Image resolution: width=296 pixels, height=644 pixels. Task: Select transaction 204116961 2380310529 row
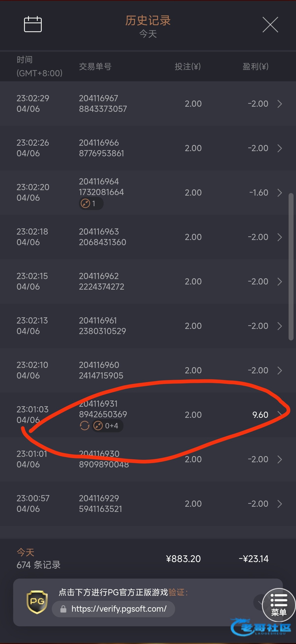tap(148, 326)
